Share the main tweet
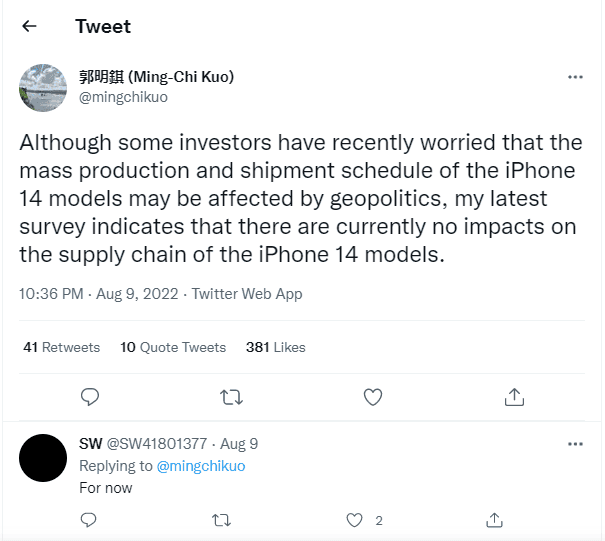605x541 pixels. pos(514,397)
